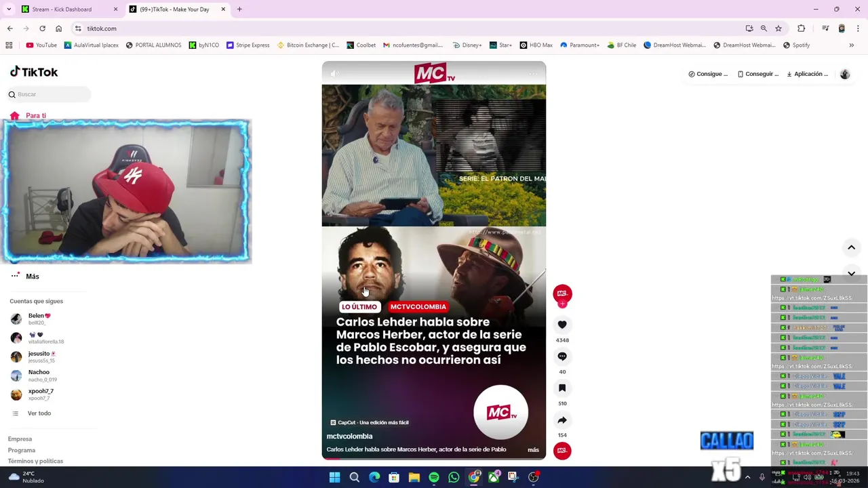Open File Explorer from the taskbar
868x488 pixels.
point(414,477)
